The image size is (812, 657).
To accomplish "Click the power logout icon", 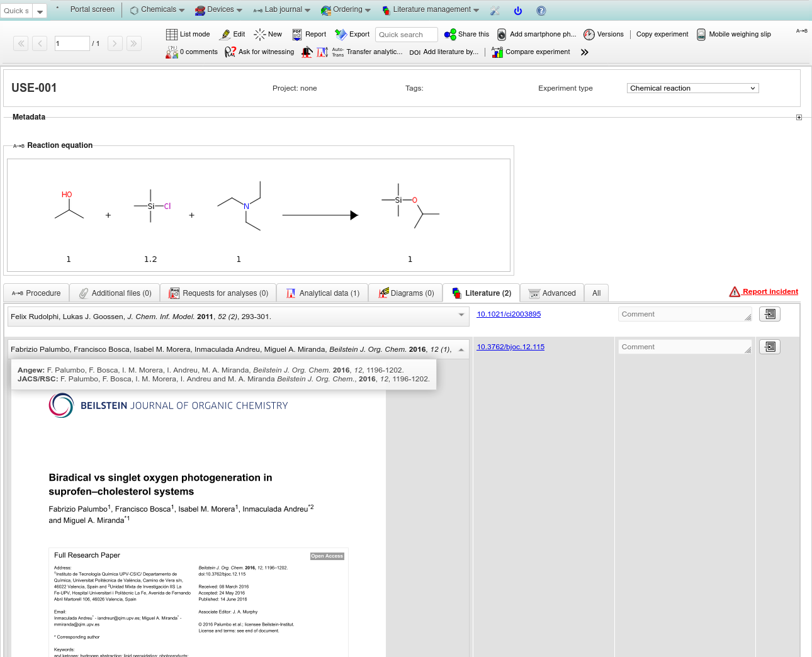I will 518,11.
